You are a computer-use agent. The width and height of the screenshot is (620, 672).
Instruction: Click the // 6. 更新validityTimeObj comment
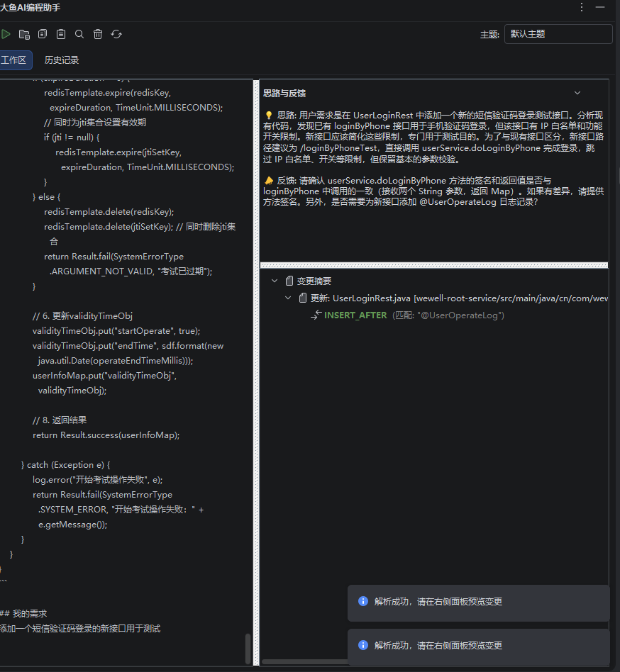pyautogui.click(x=82, y=316)
